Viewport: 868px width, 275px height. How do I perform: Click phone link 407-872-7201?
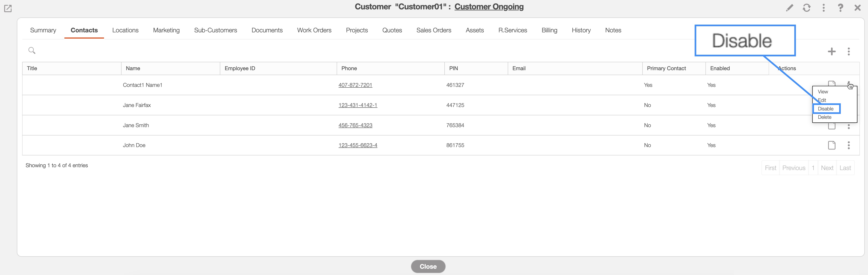pos(355,85)
